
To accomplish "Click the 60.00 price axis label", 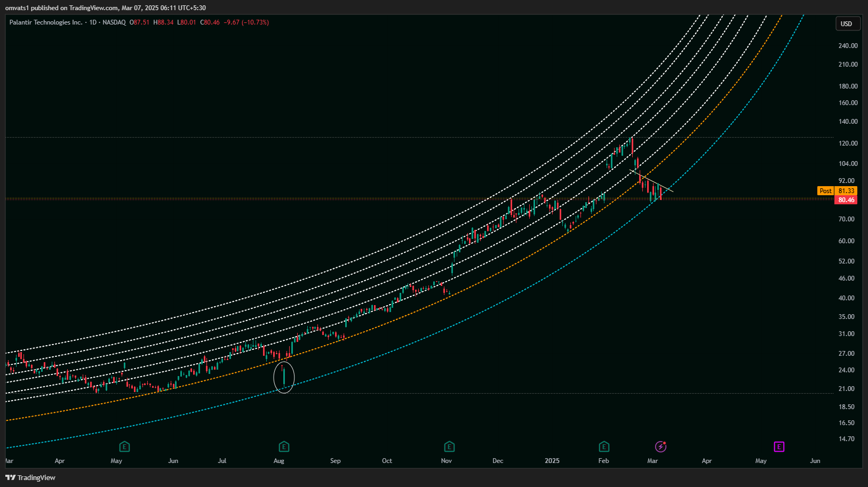I will (x=847, y=241).
